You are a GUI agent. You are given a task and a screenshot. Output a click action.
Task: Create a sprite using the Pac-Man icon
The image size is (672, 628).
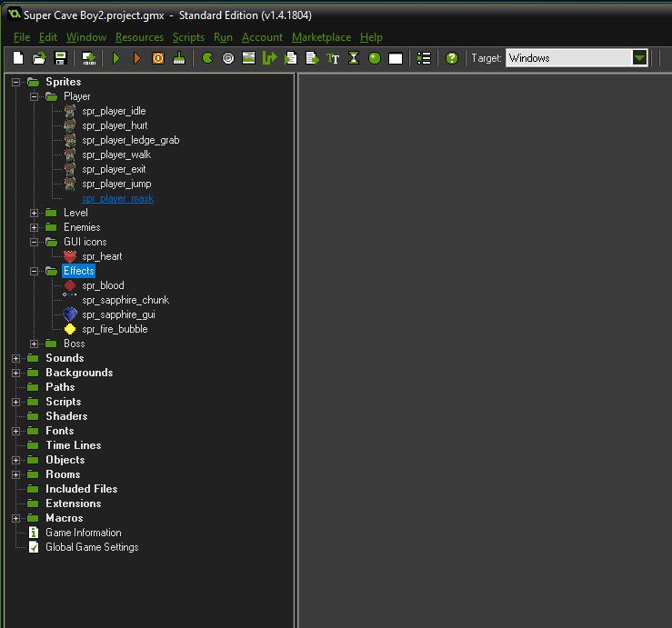click(207, 58)
